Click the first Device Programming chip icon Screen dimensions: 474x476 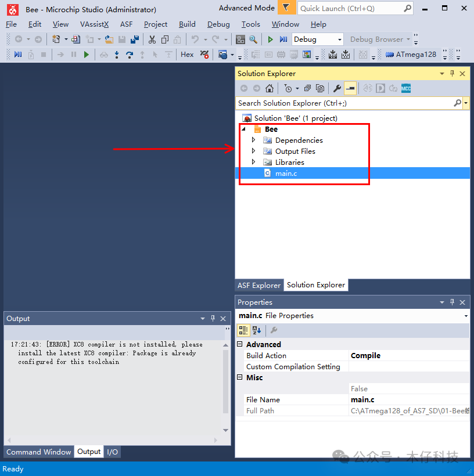333,55
